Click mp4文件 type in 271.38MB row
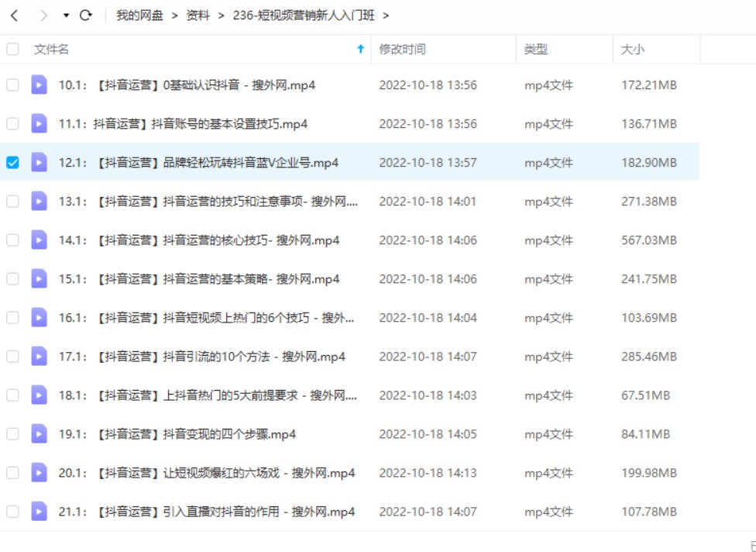 pyautogui.click(x=548, y=202)
